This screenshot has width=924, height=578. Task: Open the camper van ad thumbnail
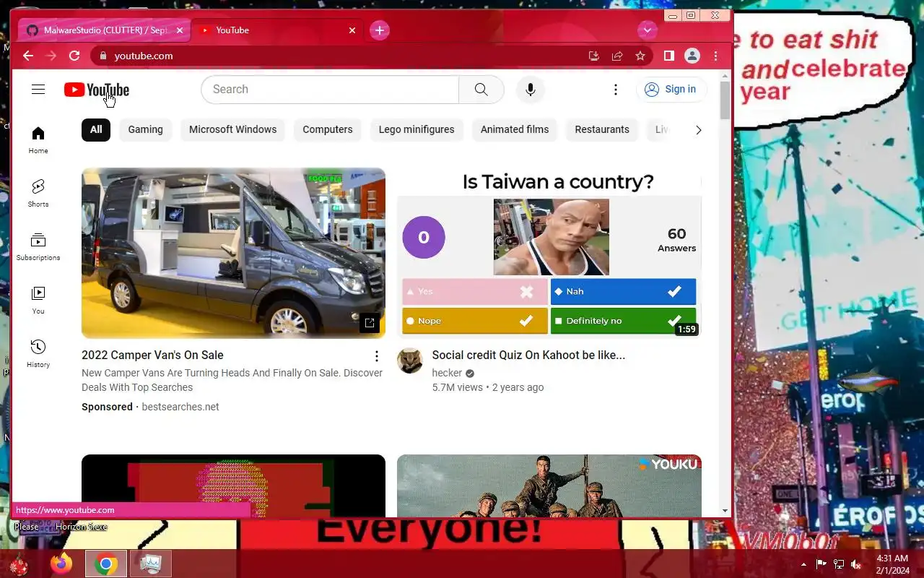coord(233,253)
